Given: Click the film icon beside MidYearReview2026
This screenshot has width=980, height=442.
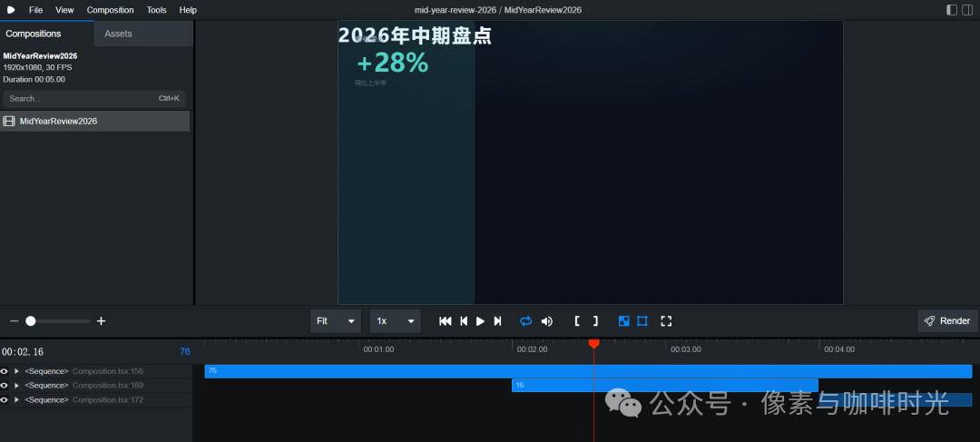Looking at the screenshot, I should click(9, 122).
